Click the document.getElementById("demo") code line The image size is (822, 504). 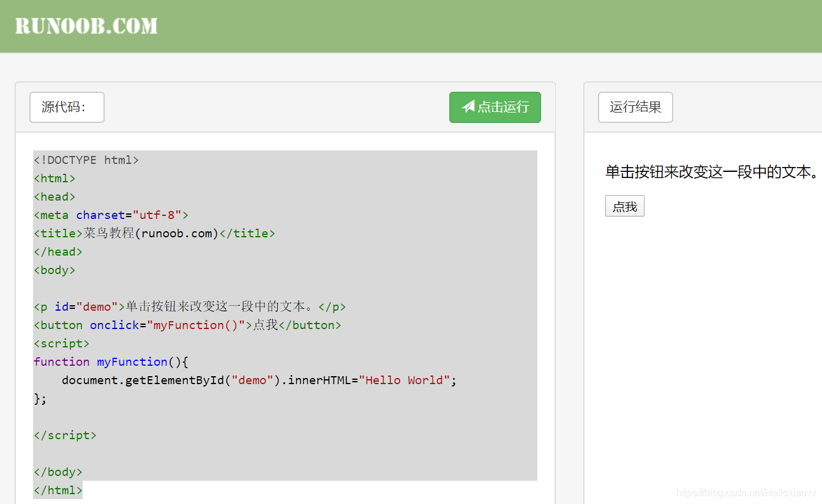click(260, 380)
